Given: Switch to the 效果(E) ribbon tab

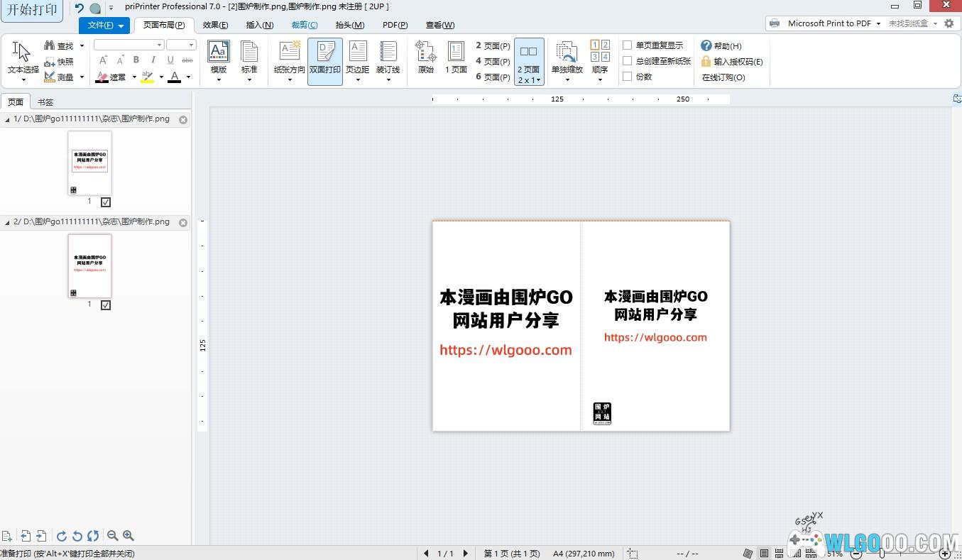Looking at the screenshot, I should point(215,25).
